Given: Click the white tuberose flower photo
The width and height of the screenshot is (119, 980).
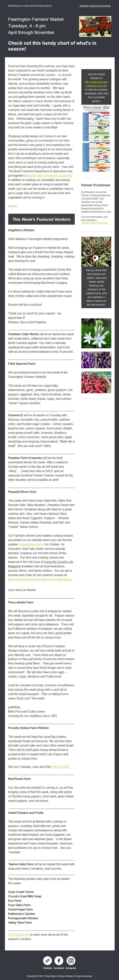Looking at the screenshot, I should click(x=96, y=334).
